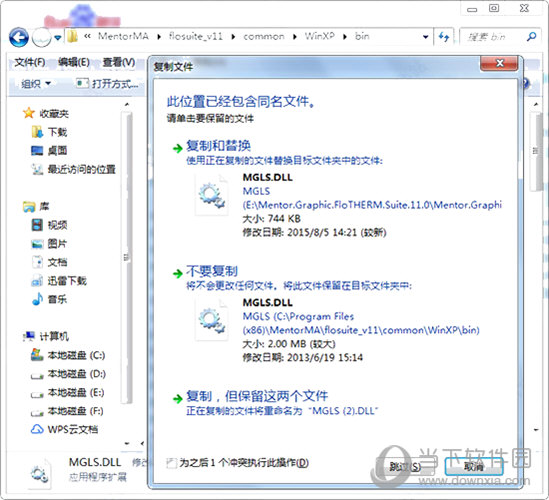Go back with the Explorer back arrow
This screenshot has height=500, width=549.
[19, 37]
